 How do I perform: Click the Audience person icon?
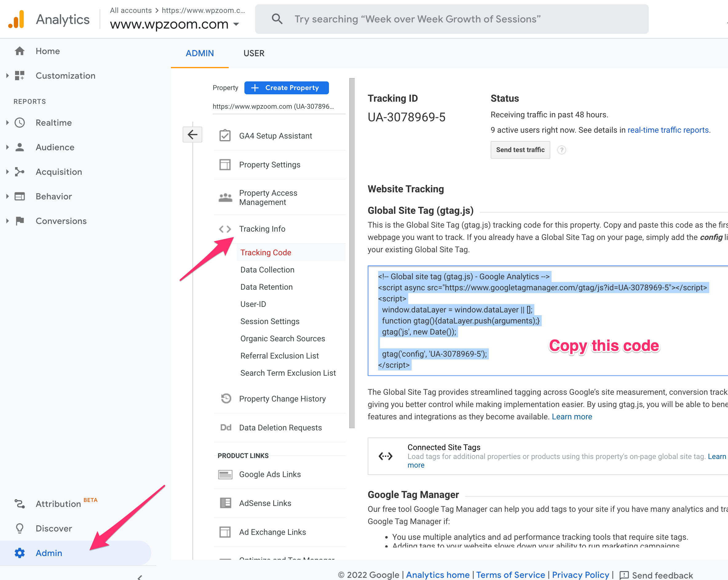click(20, 147)
